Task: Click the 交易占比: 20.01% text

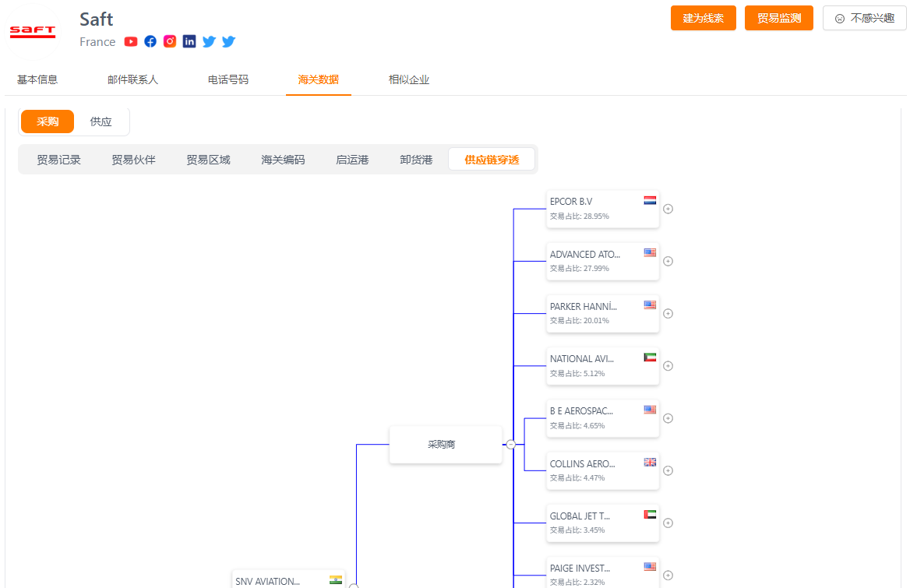Action: [x=579, y=321]
